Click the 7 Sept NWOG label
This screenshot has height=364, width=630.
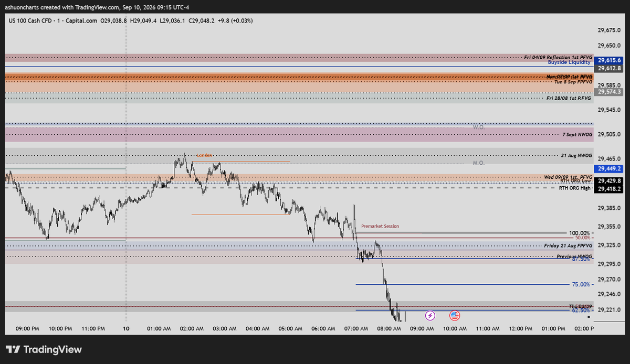pyautogui.click(x=577, y=134)
